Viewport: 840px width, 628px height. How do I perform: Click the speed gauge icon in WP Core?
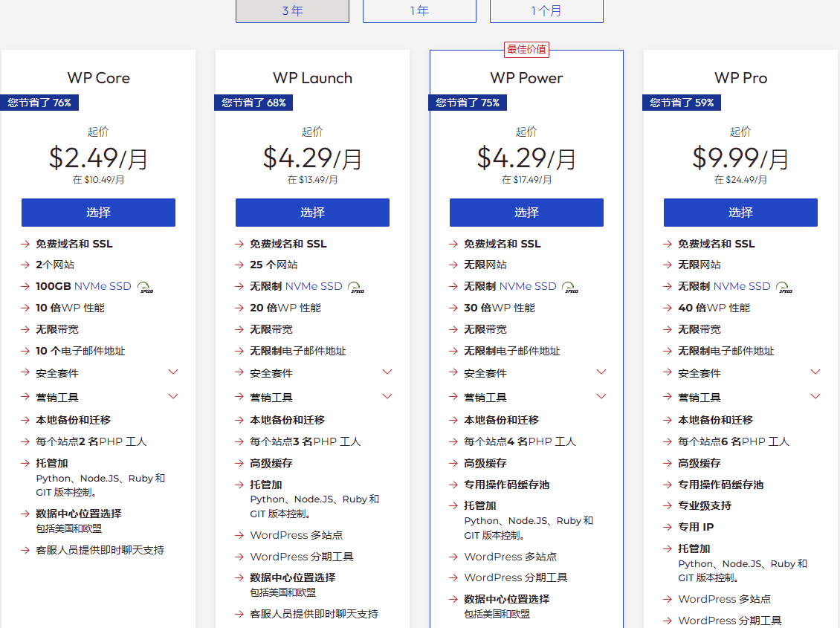click(x=145, y=287)
